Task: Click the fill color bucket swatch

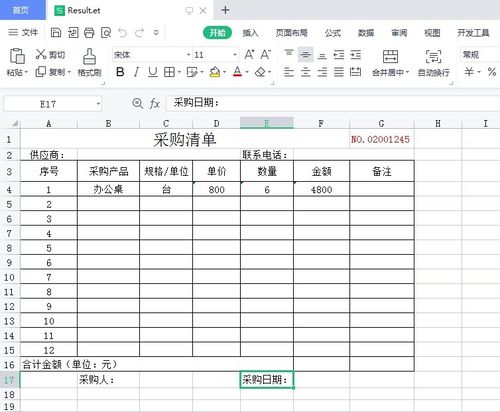Action: click(215, 72)
